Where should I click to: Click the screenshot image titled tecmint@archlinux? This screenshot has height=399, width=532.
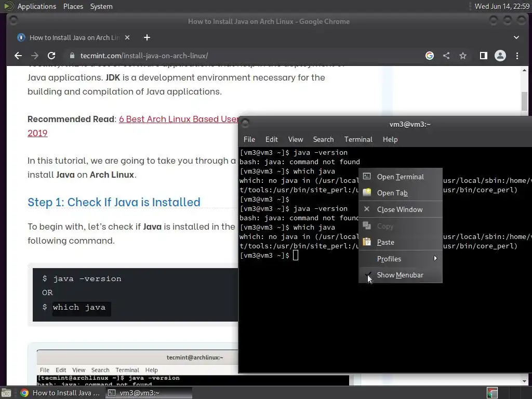pyautogui.click(x=193, y=367)
